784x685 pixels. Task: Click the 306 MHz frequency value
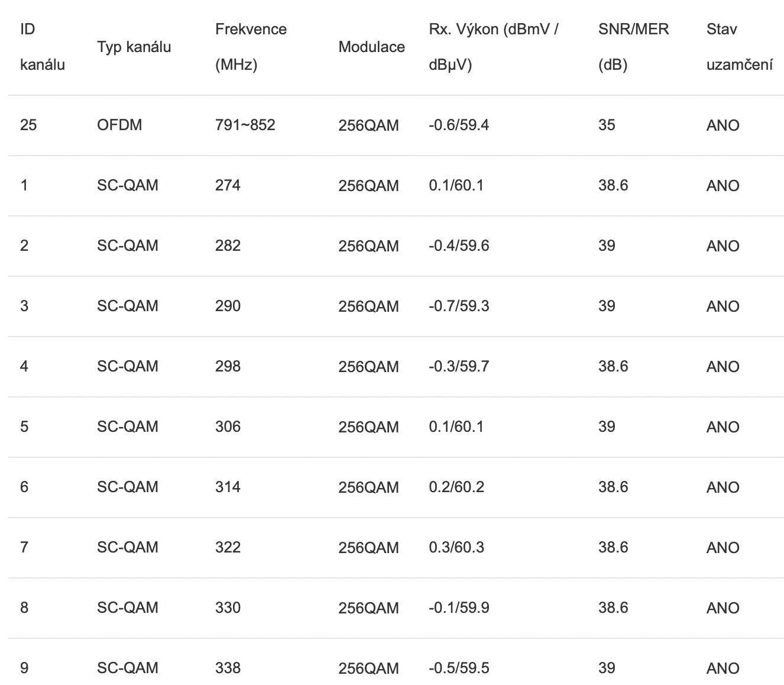point(228,426)
